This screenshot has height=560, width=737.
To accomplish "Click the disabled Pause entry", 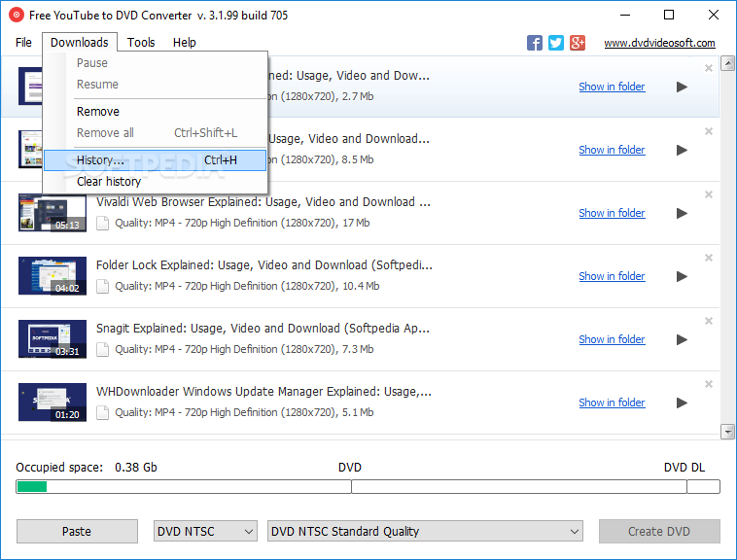I will coord(156,63).
